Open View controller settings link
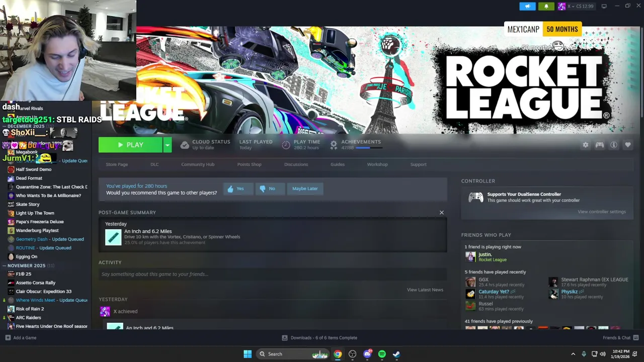The height and width of the screenshot is (362, 644). point(602,212)
